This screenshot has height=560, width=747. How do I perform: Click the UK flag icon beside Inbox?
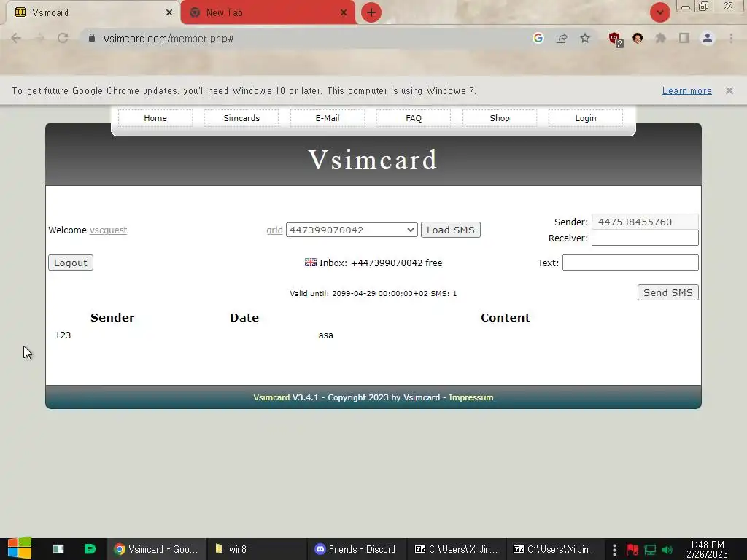[x=311, y=262]
